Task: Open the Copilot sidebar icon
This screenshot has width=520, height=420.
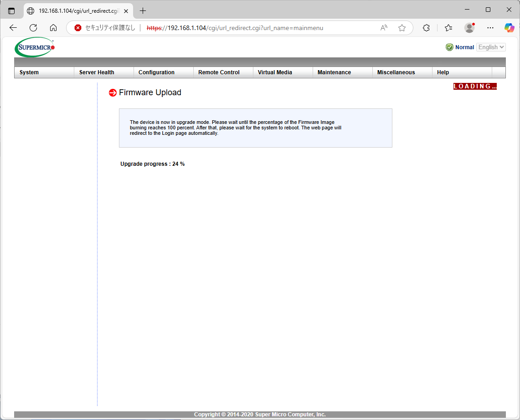Action: click(509, 28)
